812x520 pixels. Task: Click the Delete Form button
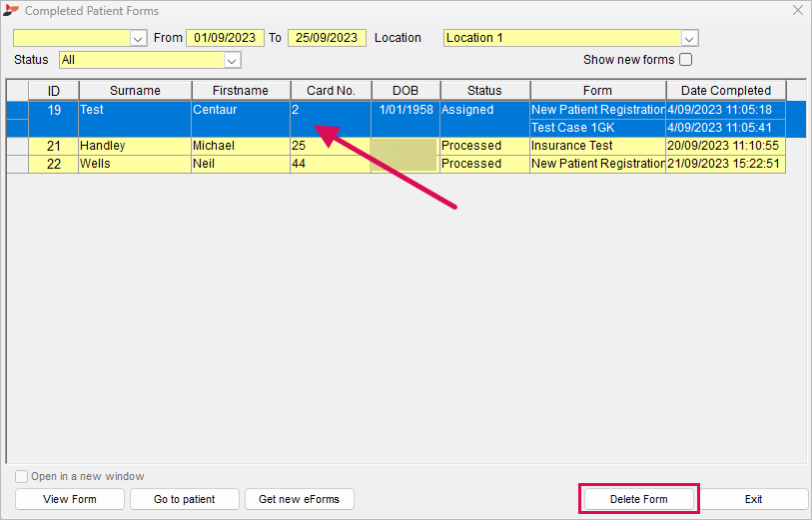click(639, 499)
